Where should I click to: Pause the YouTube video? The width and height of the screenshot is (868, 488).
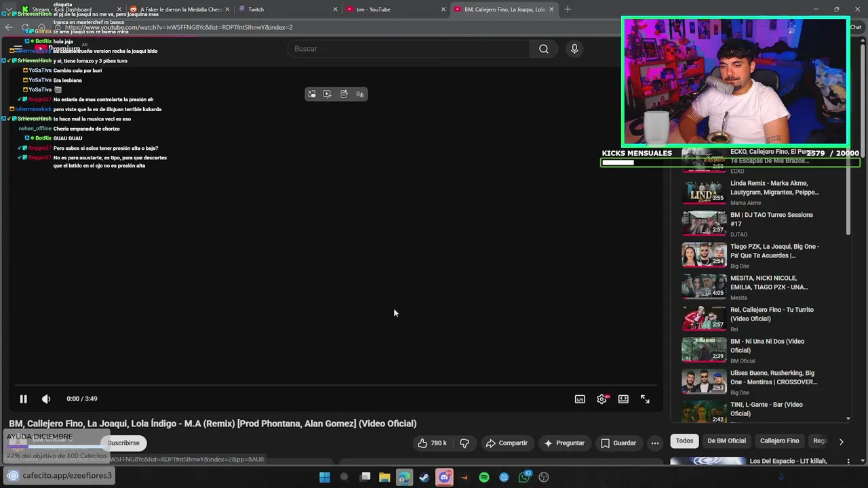pos(23,399)
